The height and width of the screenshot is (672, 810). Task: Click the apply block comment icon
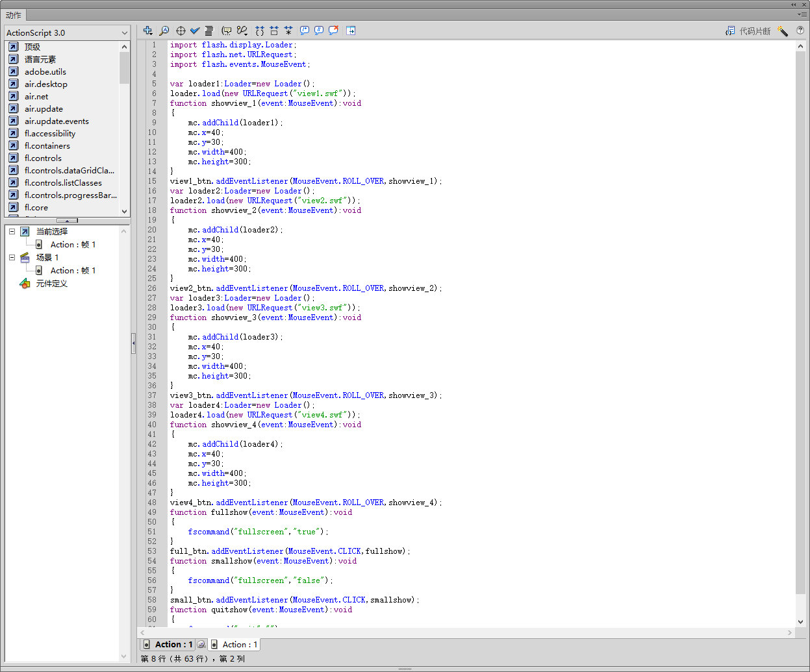[304, 31]
